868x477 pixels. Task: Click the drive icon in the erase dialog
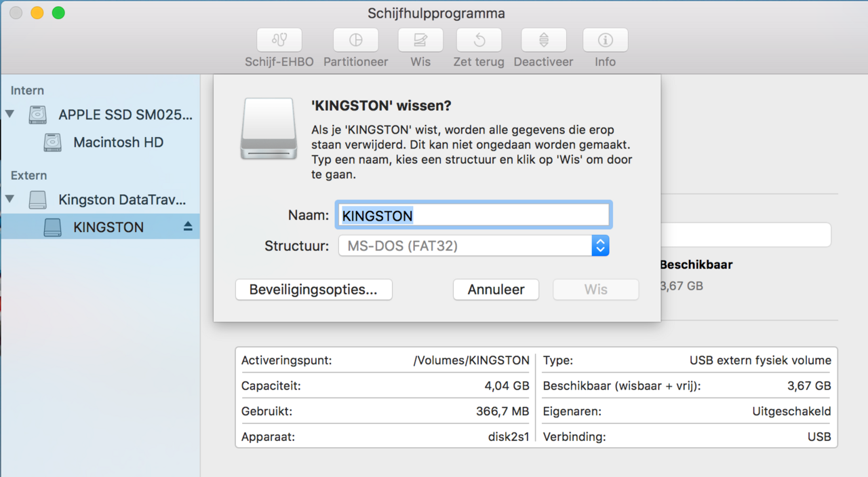point(268,129)
